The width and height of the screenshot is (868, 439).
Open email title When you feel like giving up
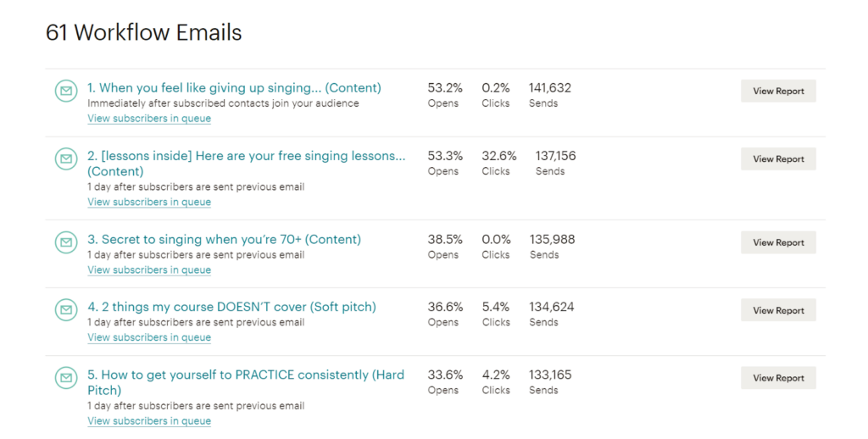234,88
